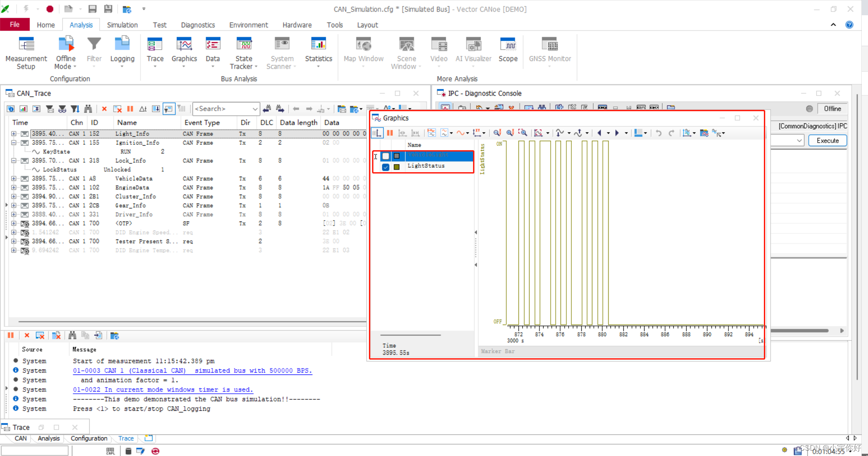Toggle delta time mode in the CAN_Trace toolbar
868x456 pixels.
[143, 109]
